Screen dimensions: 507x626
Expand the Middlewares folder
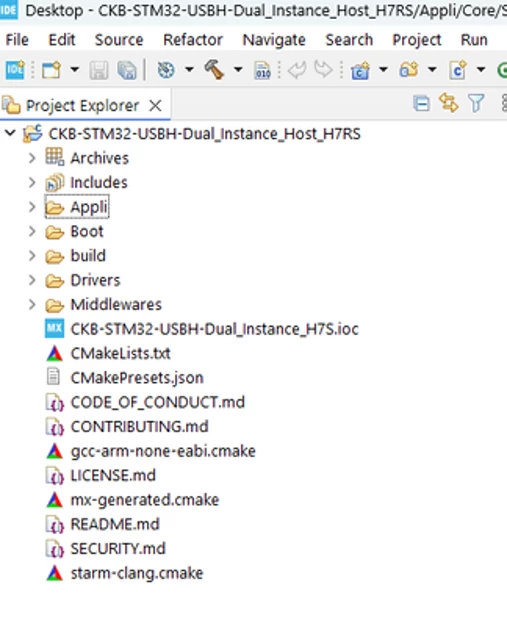tap(32, 305)
